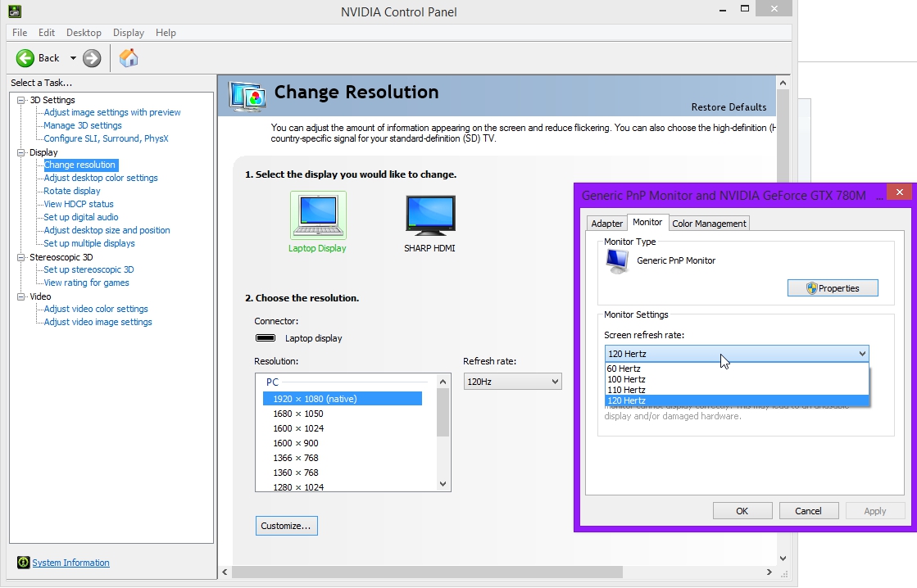The width and height of the screenshot is (917, 588).
Task: Select the Laptop Display icon
Action: point(318,216)
